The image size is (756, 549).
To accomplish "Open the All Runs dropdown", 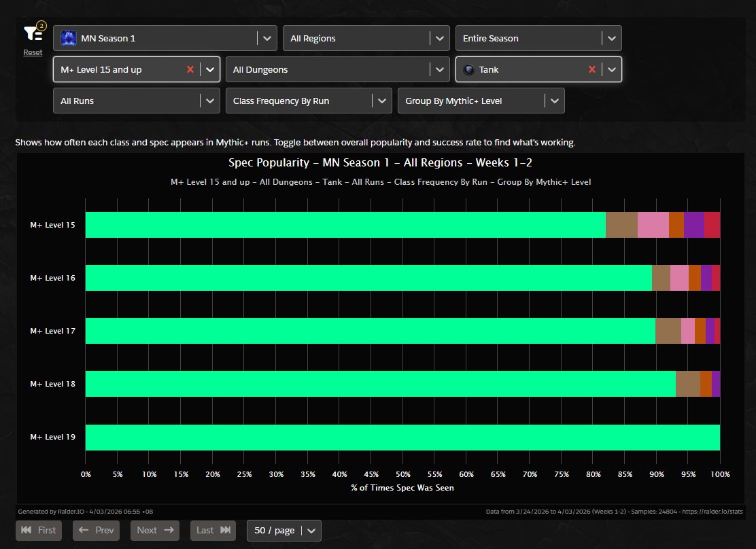I will (137, 101).
